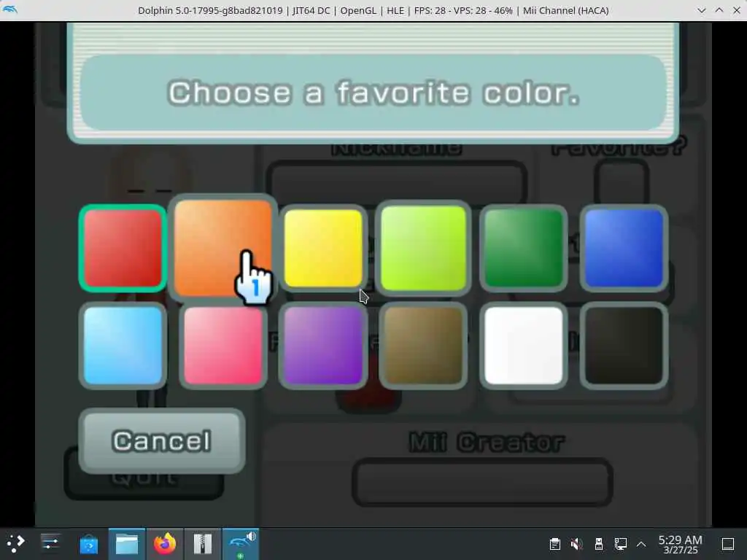Viewport: 747px width, 560px height.
Task: Open the archive manager taskbar icon
Action: [203, 544]
